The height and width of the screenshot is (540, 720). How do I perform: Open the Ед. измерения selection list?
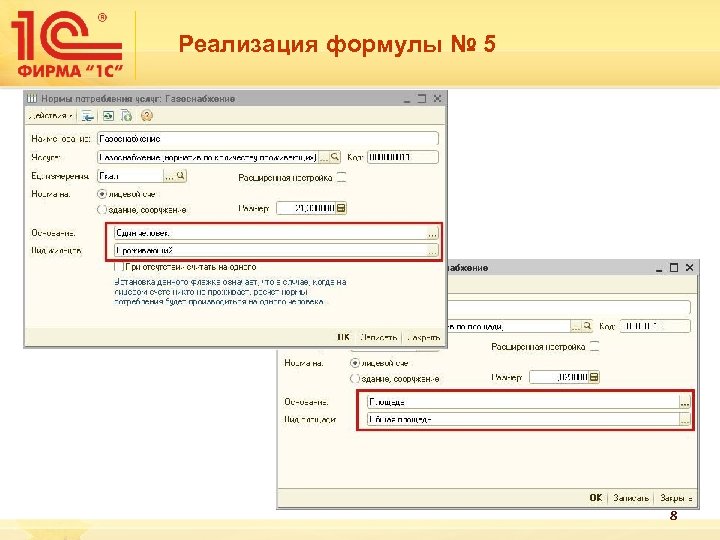[169, 176]
